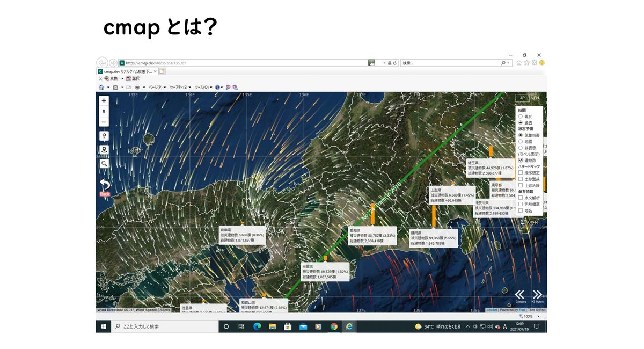Image resolution: width=644 pixels, height=349 pixels.
Task: Click the feeds icon in command bar
Action: (x=115, y=86)
